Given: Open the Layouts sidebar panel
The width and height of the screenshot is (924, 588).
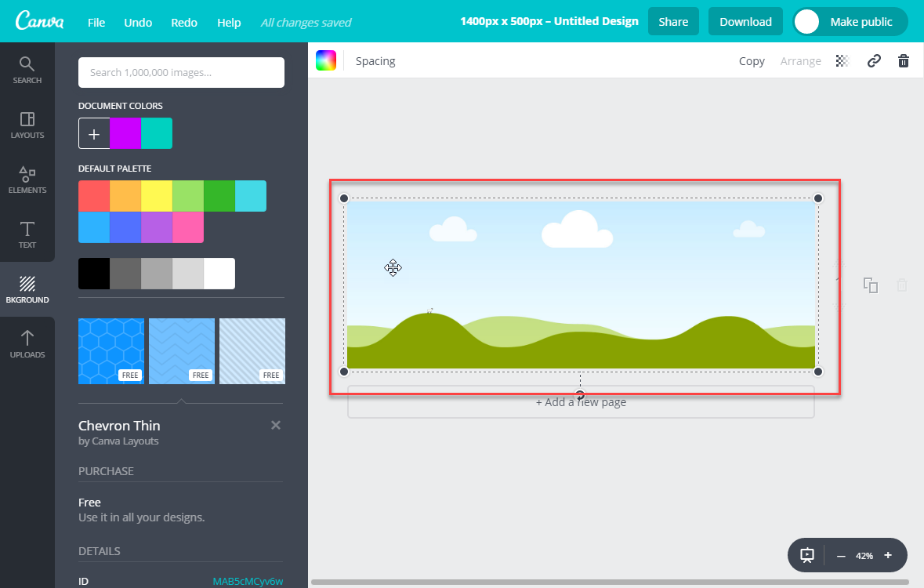Looking at the screenshot, I should click(27, 125).
